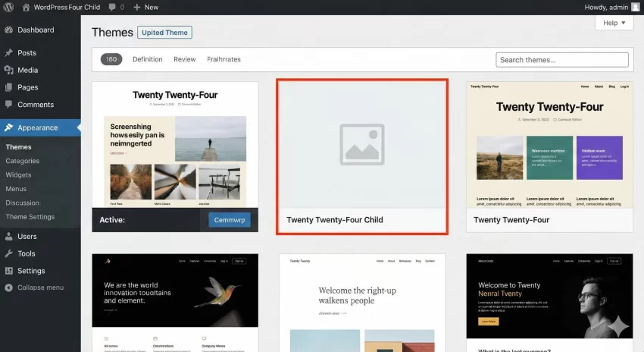Click the Posts pushpin icon
This screenshot has width=644, height=352.
pos(8,52)
